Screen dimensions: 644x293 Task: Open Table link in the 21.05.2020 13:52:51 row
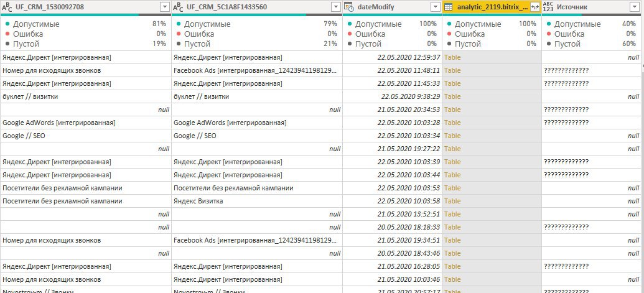[452, 214]
